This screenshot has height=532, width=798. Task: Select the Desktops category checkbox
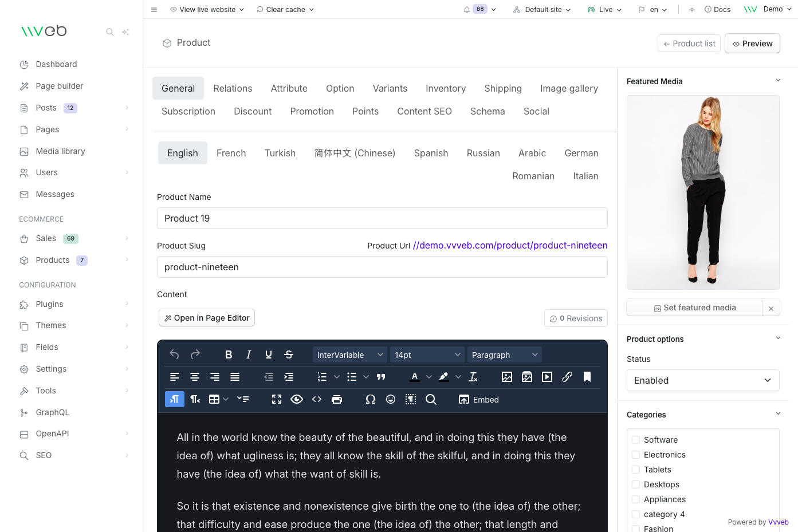click(x=636, y=484)
